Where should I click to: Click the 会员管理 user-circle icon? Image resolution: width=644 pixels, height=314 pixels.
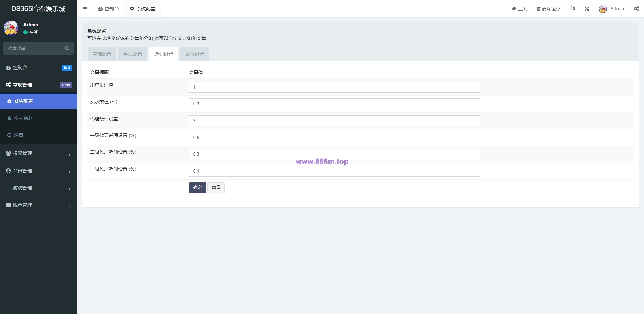click(8, 171)
